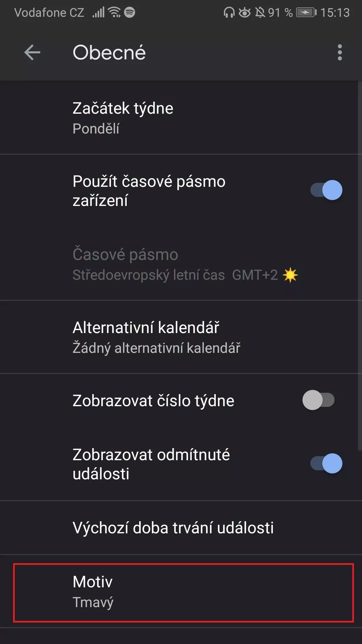Click the vertical scrollbar on right edge
Image resolution: width=362 pixels, height=644 pixels.
click(x=360, y=265)
